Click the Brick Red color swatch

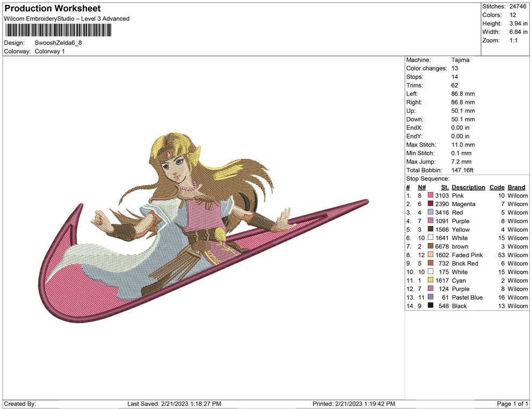tap(430, 263)
